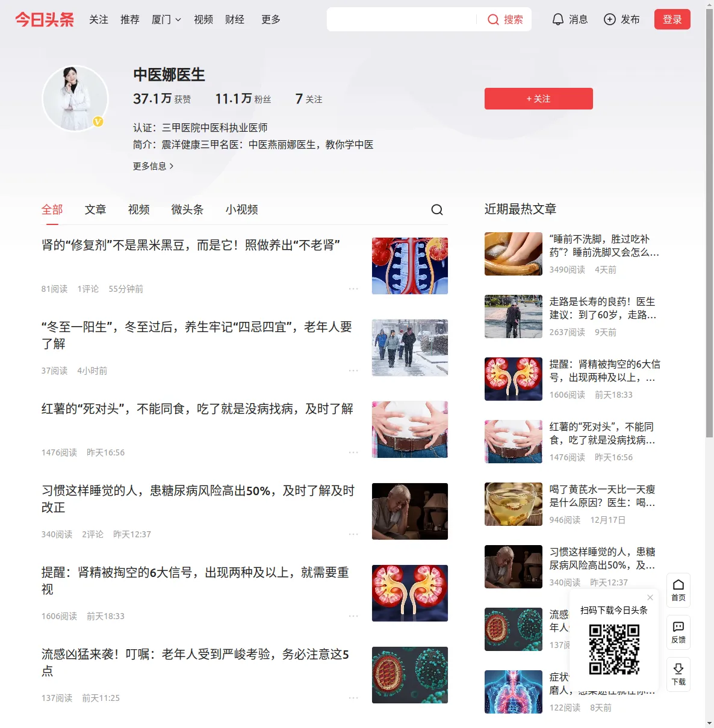The height and width of the screenshot is (728, 714).
Task: Click the 11.1万 粉丝 follower count
Action: [243, 99]
